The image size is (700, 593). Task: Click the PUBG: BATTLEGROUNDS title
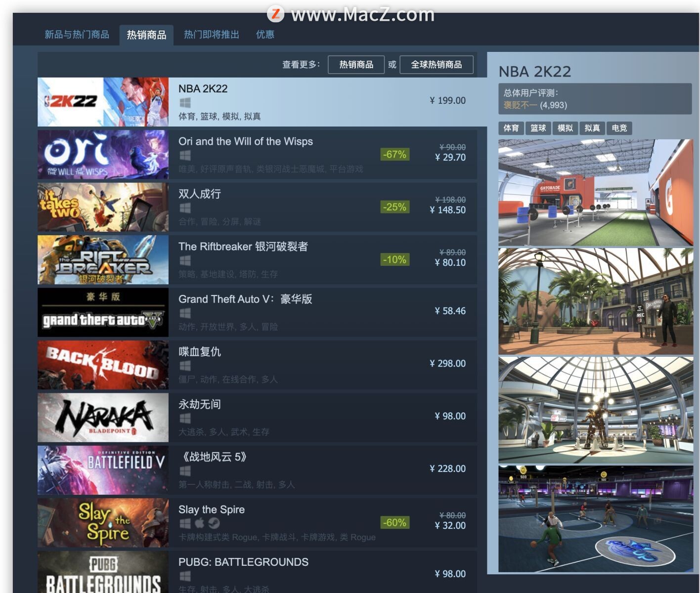point(243,562)
